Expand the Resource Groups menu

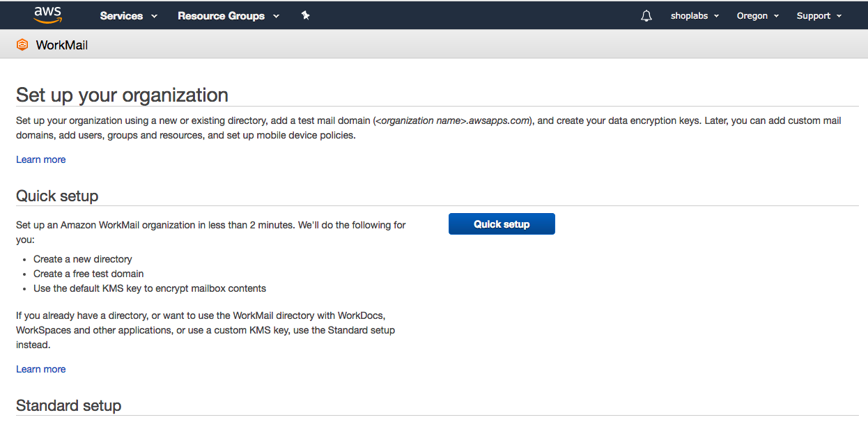point(228,15)
